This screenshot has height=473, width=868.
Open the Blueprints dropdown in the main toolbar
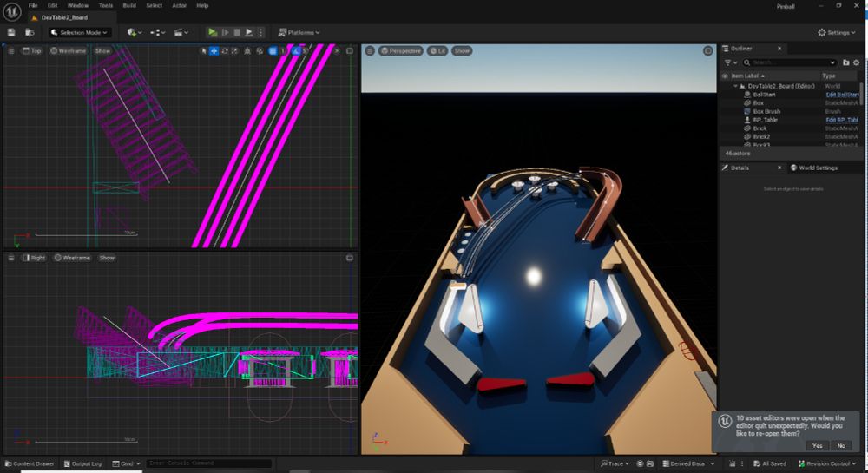158,33
